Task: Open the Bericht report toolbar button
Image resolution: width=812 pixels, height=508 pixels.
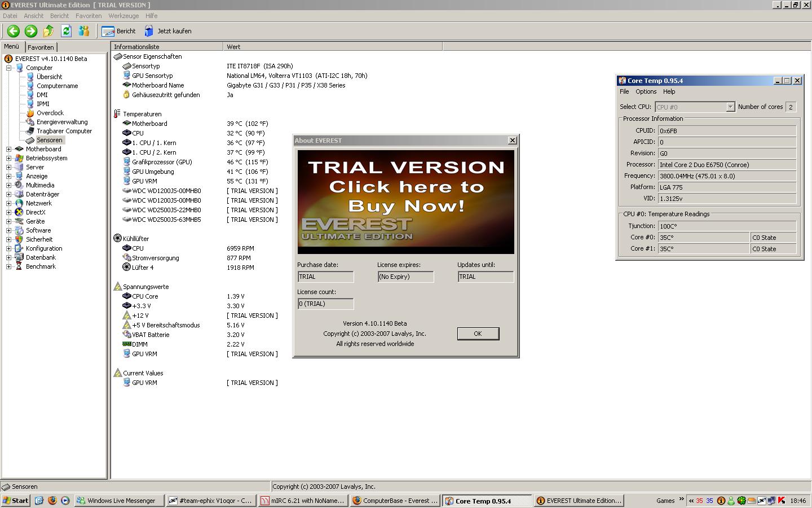Action: (x=119, y=31)
